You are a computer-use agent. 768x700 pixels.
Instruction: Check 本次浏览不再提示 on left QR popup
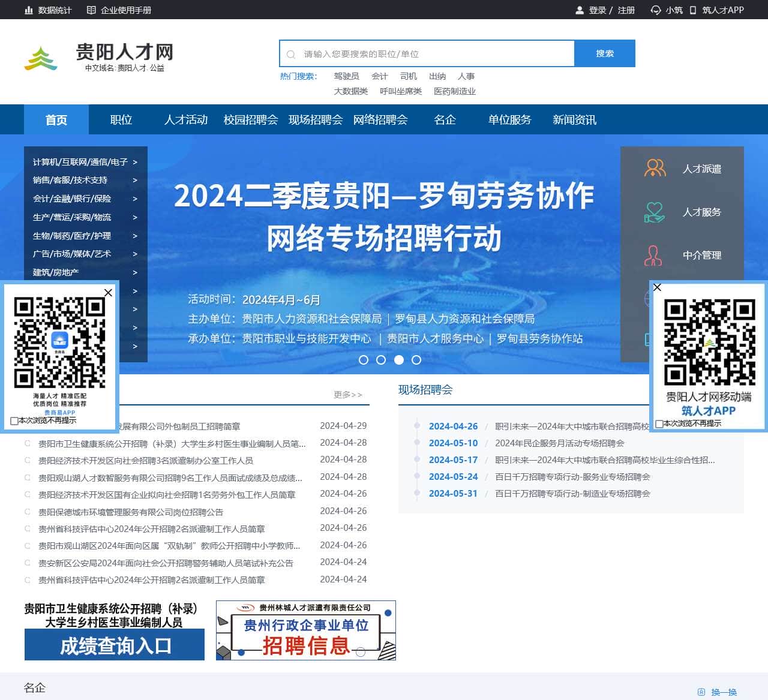coord(14,420)
